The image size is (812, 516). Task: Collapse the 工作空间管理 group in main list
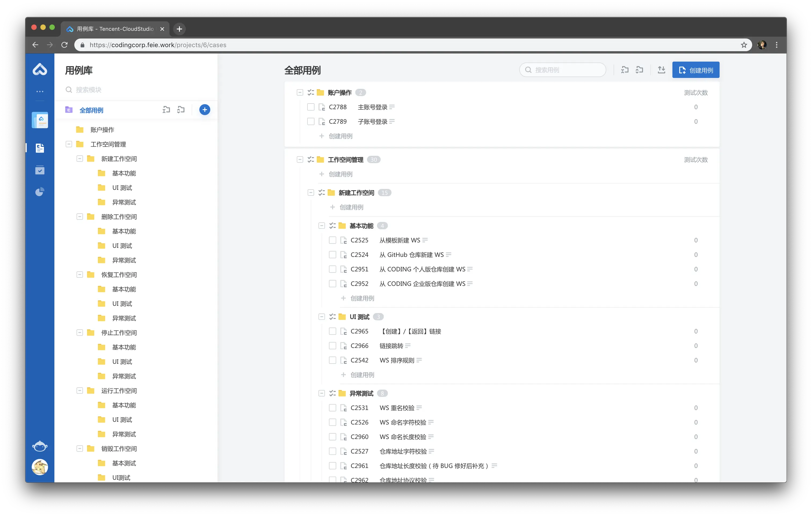click(x=300, y=159)
